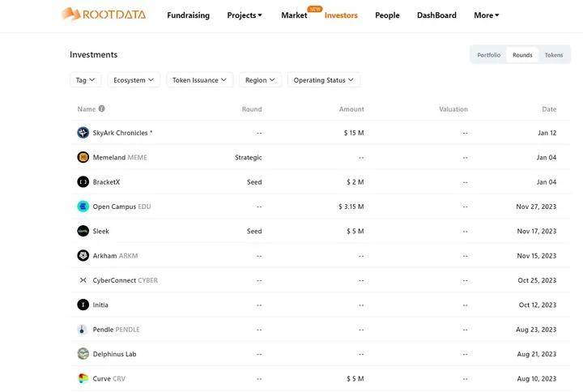
Task: Switch to the Portfolio view tab
Action: point(488,55)
